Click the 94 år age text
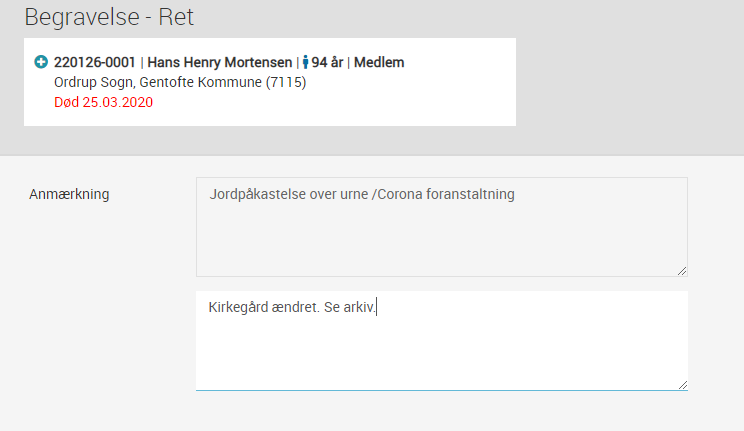The width and height of the screenshot is (744, 431). [327, 62]
